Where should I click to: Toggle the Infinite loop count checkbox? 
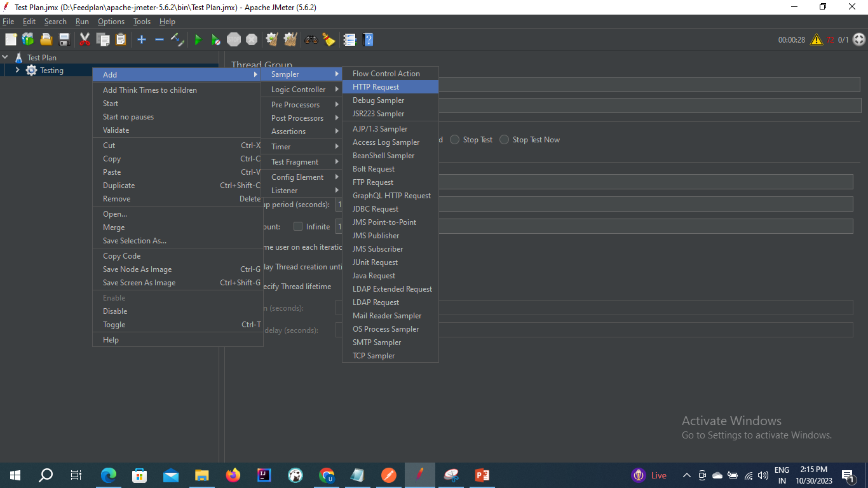coord(298,227)
